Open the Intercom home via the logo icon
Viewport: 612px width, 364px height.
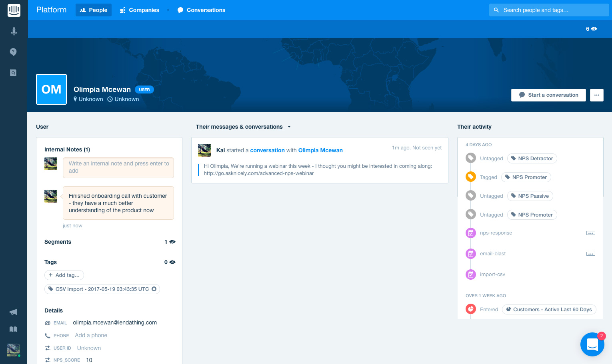14,10
